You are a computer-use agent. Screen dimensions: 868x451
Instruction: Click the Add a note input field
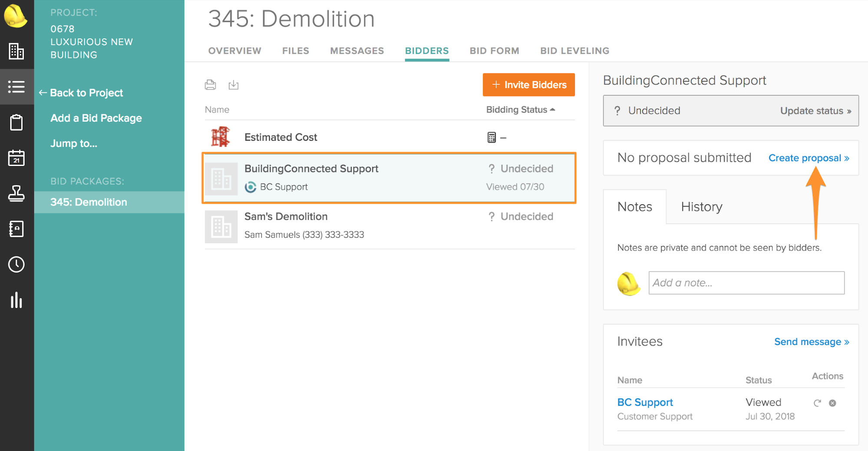(746, 283)
